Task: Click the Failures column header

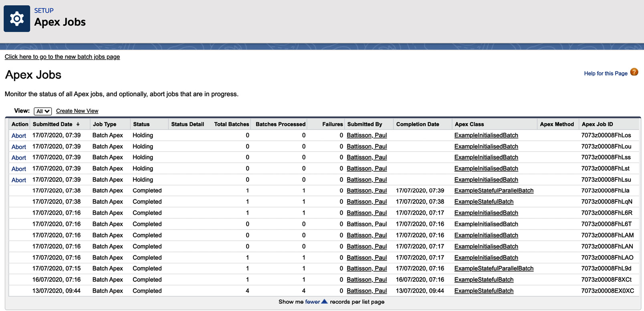Action: click(x=333, y=124)
